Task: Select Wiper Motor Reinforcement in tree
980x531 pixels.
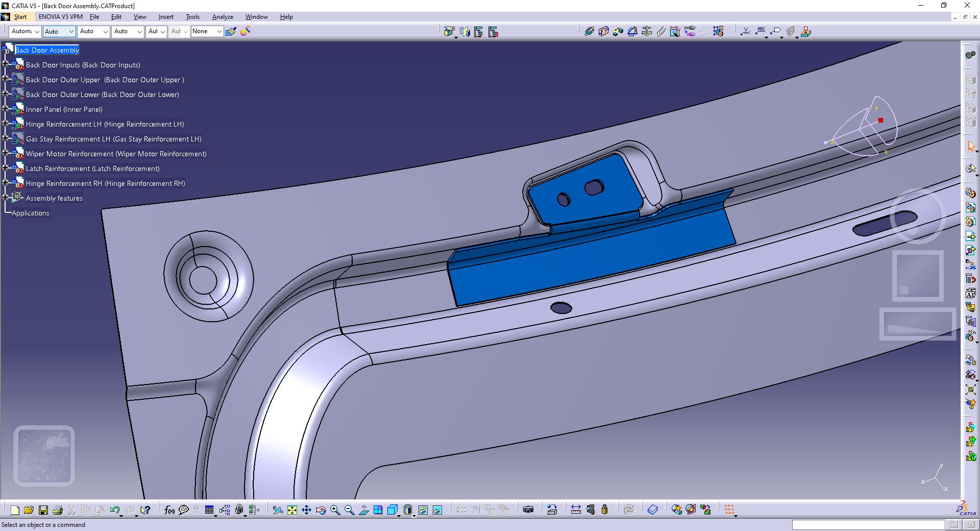Action: [116, 154]
